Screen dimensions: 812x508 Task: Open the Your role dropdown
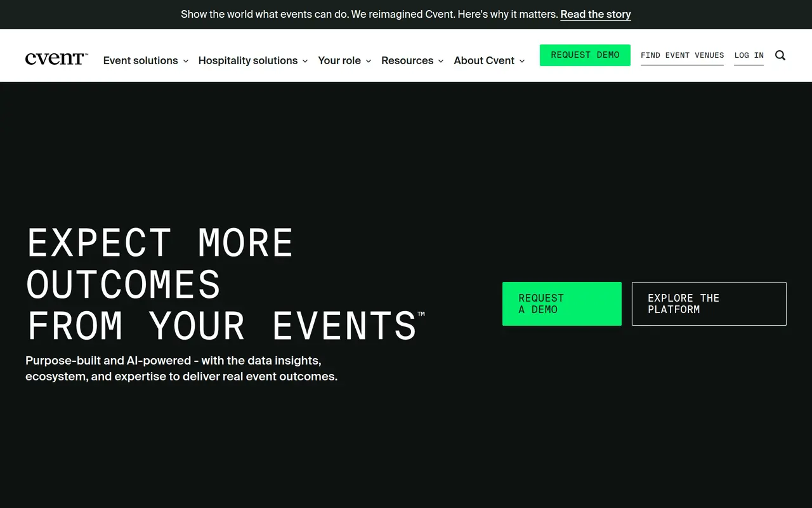pyautogui.click(x=344, y=60)
